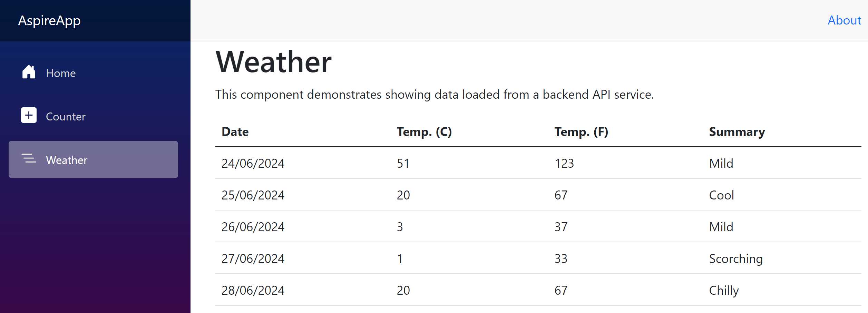Click the Date column header

[x=235, y=131]
